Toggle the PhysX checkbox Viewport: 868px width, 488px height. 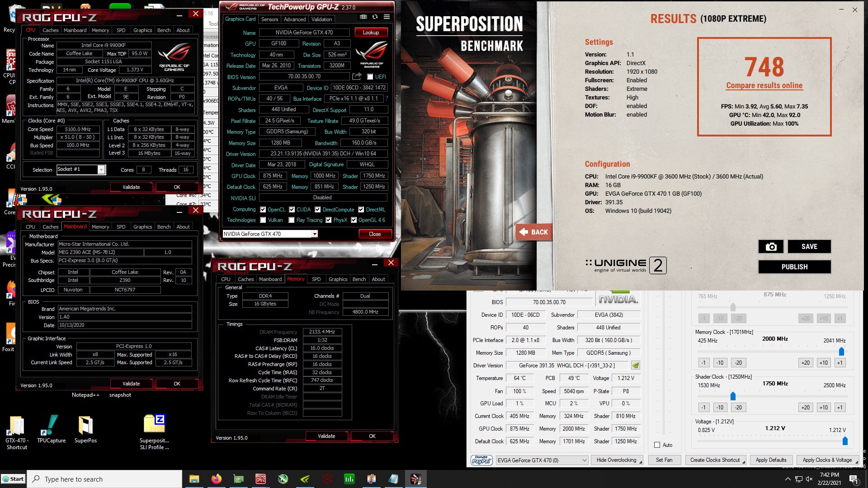click(329, 220)
